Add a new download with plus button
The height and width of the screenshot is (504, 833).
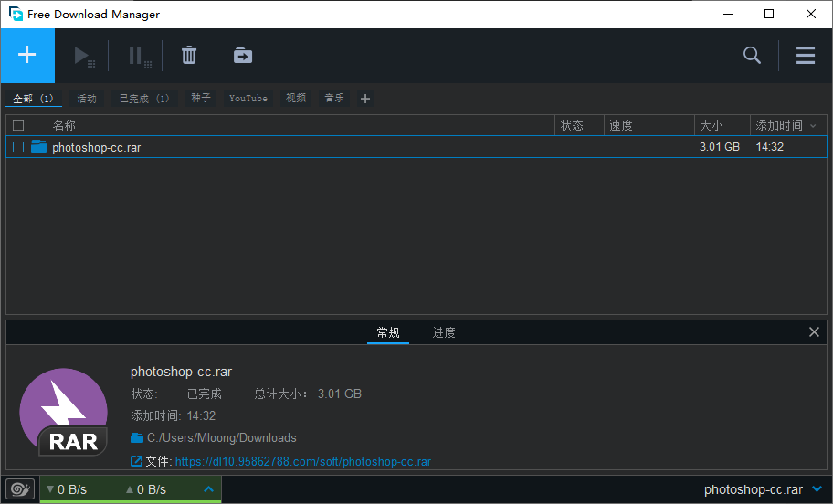pos(27,55)
